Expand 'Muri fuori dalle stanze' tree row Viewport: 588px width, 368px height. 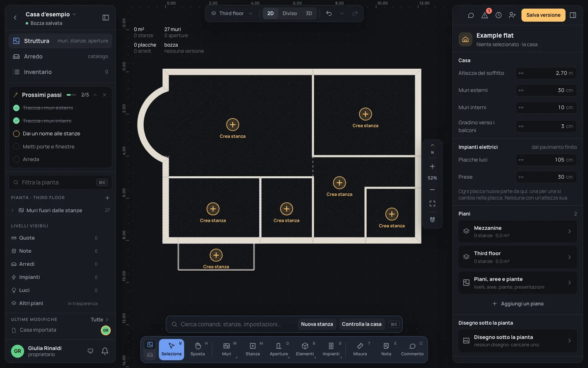[13, 210]
